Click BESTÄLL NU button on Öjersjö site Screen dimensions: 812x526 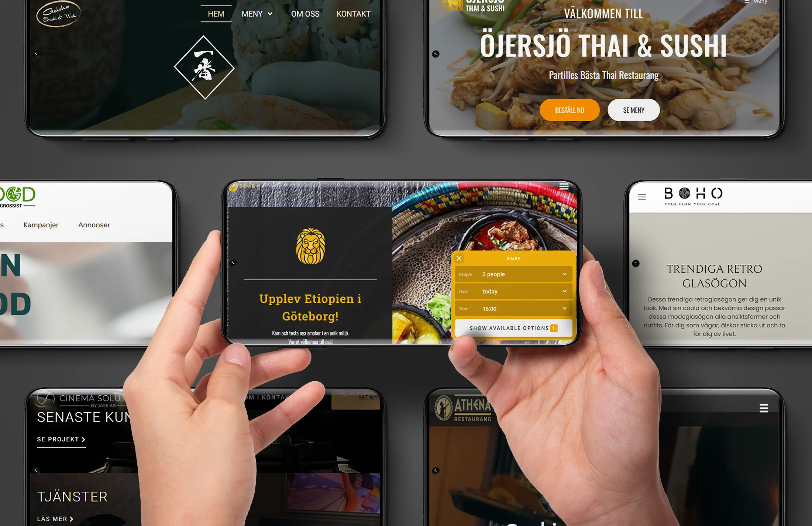click(x=570, y=110)
